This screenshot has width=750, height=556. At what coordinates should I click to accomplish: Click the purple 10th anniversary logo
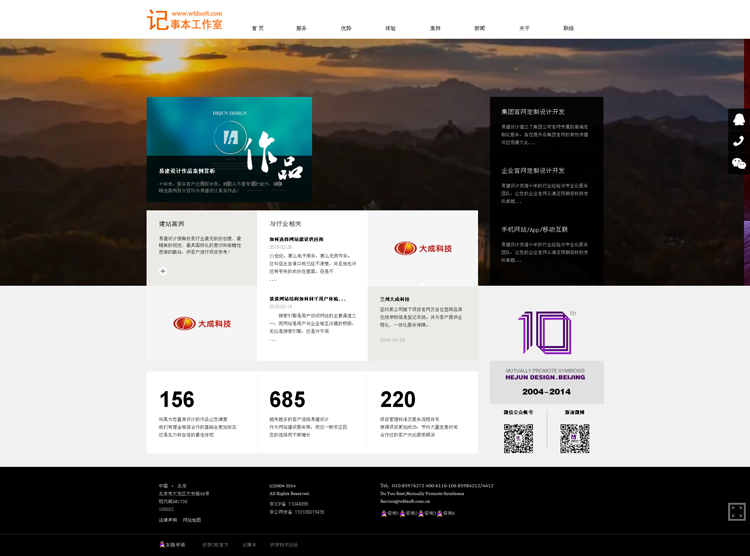pyautogui.click(x=547, y=332)
